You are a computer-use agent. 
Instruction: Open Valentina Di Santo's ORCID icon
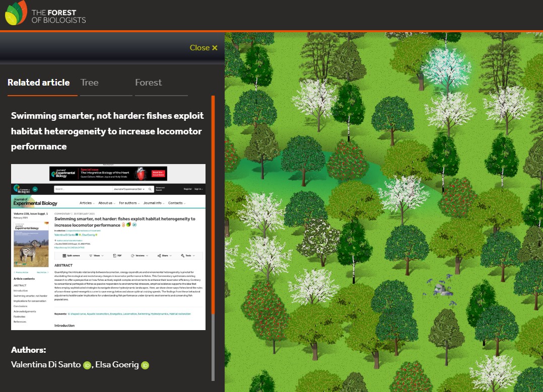pos(87,365)
